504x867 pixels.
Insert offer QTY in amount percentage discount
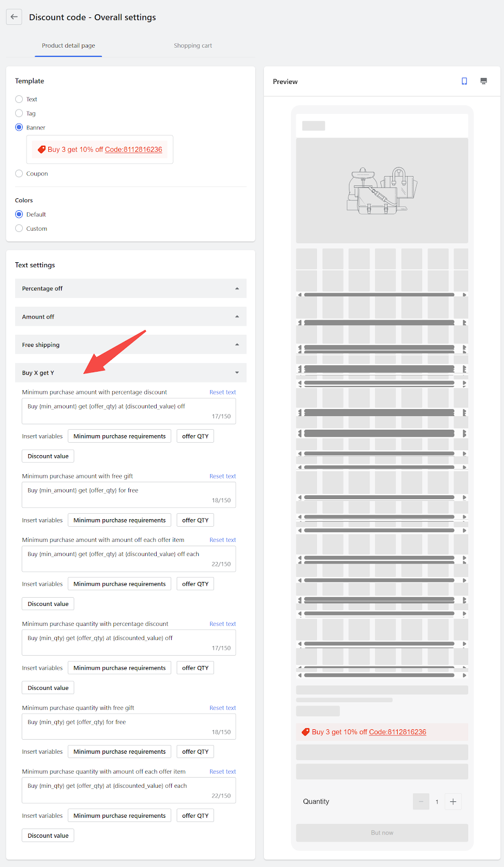tap(195, 436)
